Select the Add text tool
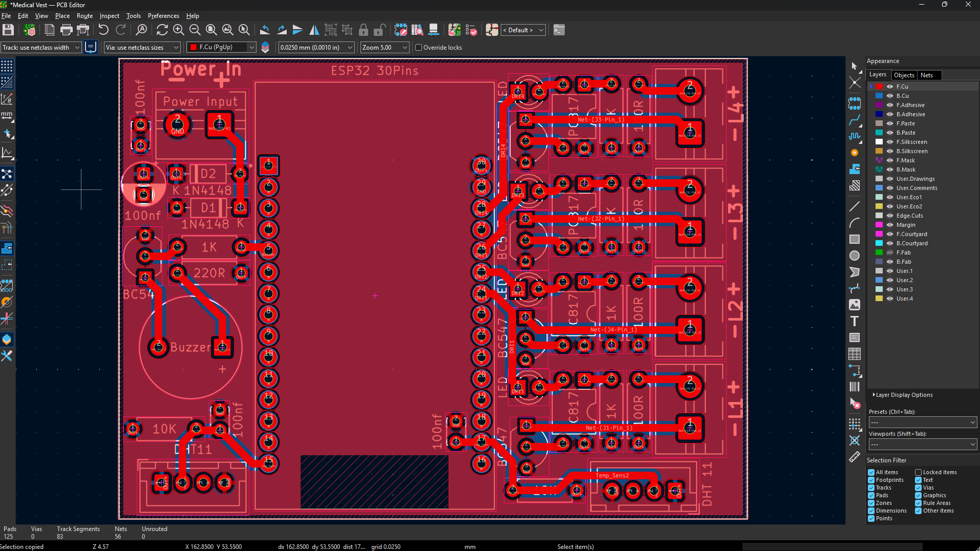The image size is (980, 551). point(854,321)
